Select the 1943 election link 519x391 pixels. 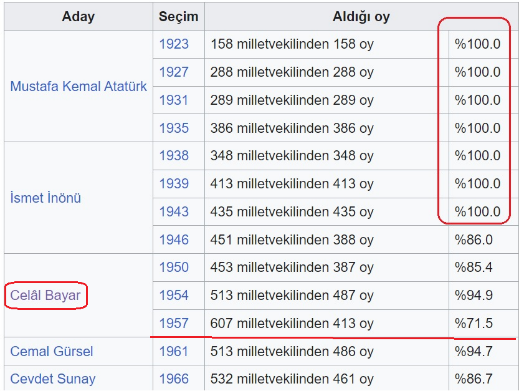[174, 211]
